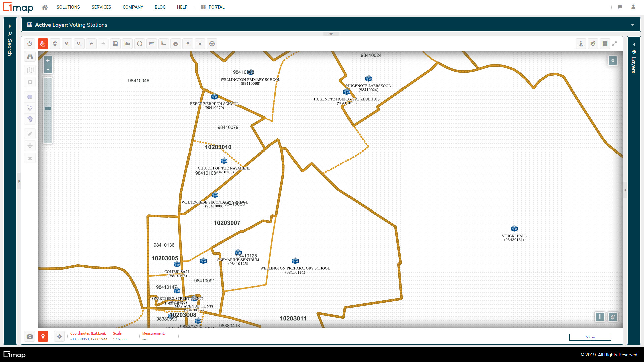Expand the Active Layer dropdown arrow
644x362 pixels.
coord(633,25)
